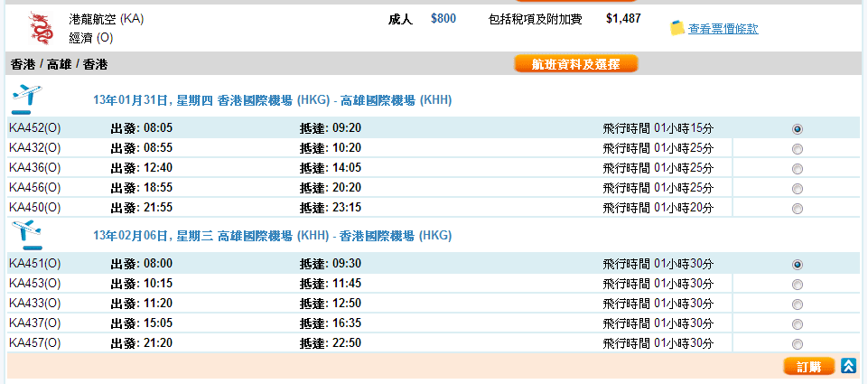Pick return flight KA433 departing 11:20
Image resolution: width=868 pixels, height=384 pixels.
tap(797, 304)
